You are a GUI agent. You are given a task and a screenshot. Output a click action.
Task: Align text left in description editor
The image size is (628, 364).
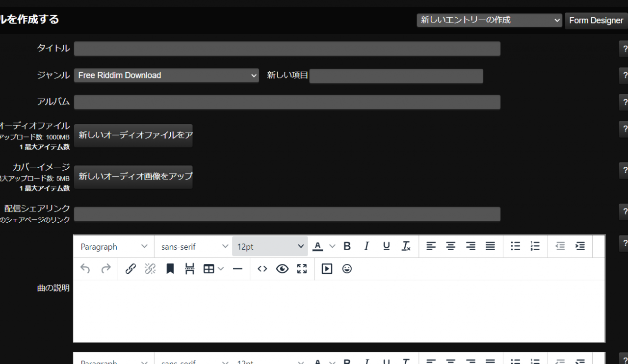(431, 246)
